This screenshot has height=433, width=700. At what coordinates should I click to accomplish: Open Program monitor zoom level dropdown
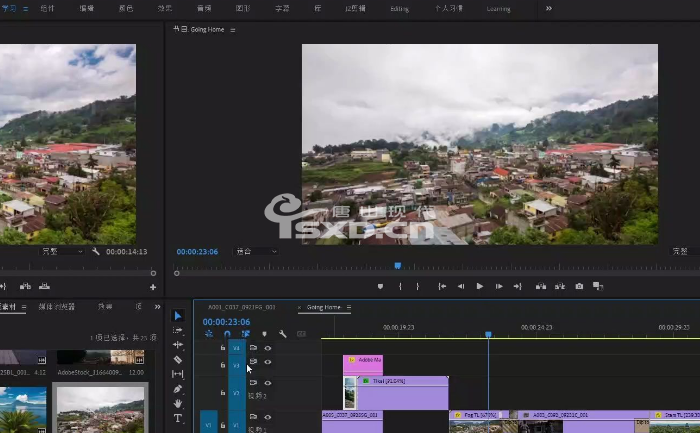(x=256, y=251)
